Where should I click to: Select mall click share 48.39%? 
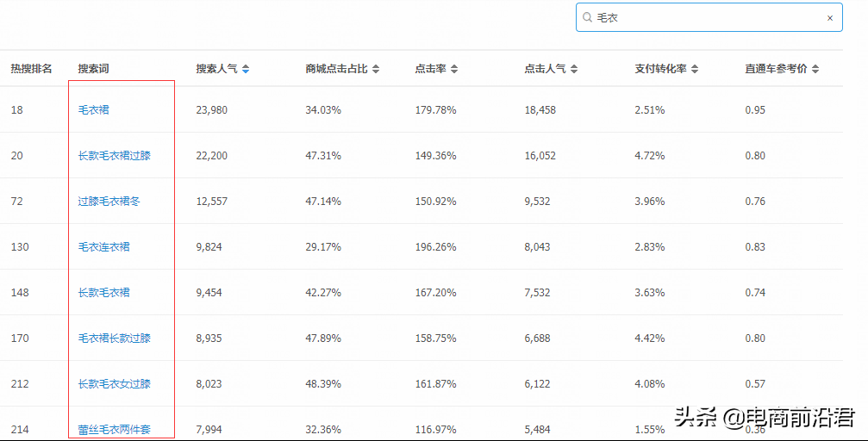323,384
